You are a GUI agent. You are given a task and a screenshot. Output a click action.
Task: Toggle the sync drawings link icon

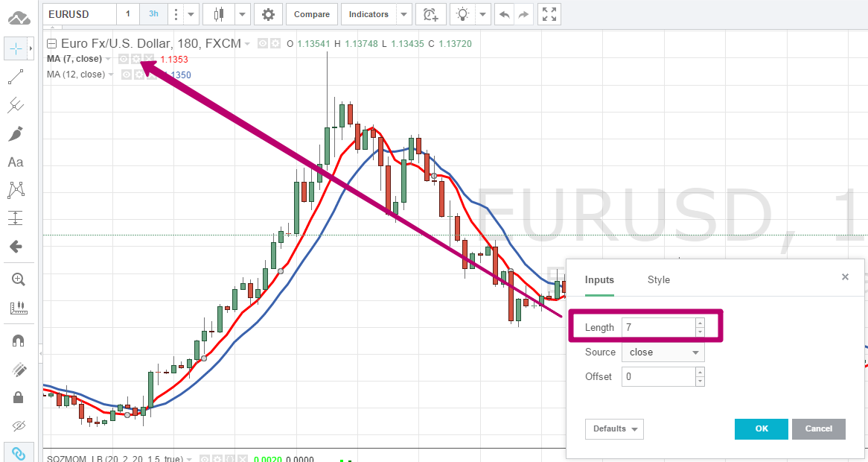[19, 454]
